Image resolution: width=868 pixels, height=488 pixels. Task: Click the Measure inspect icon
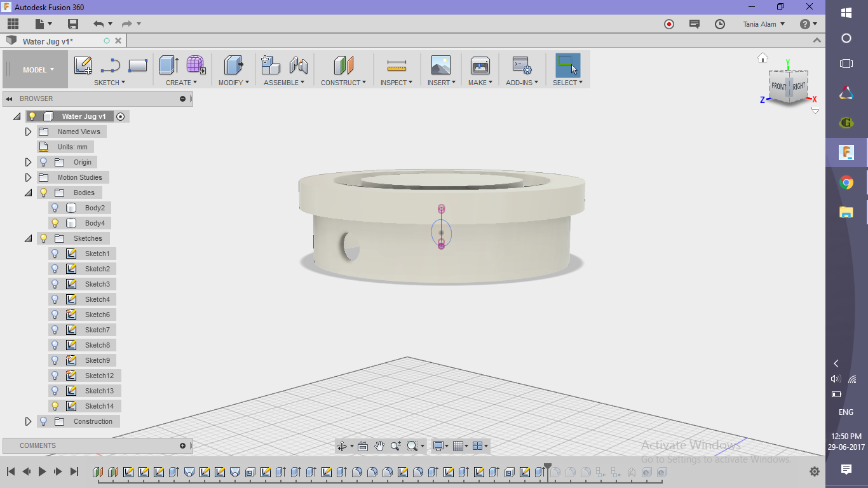(397, 65)
